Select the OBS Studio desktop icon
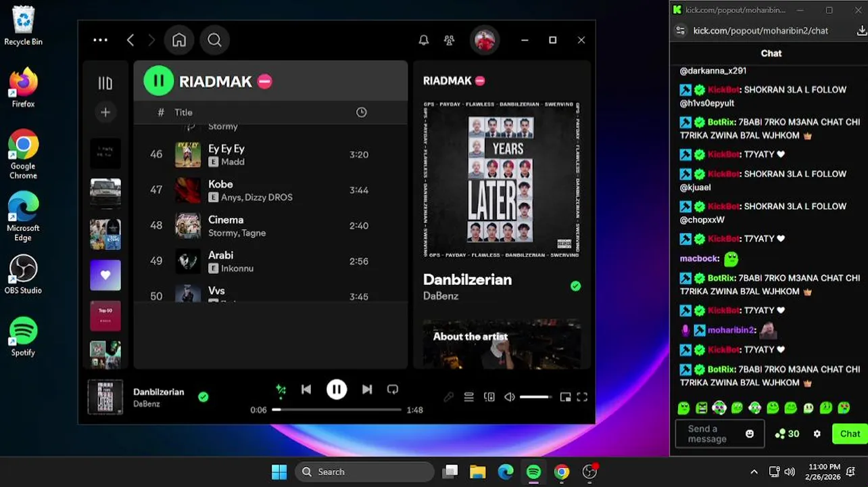This screenshot has height=487, width=868. [23, 274]
